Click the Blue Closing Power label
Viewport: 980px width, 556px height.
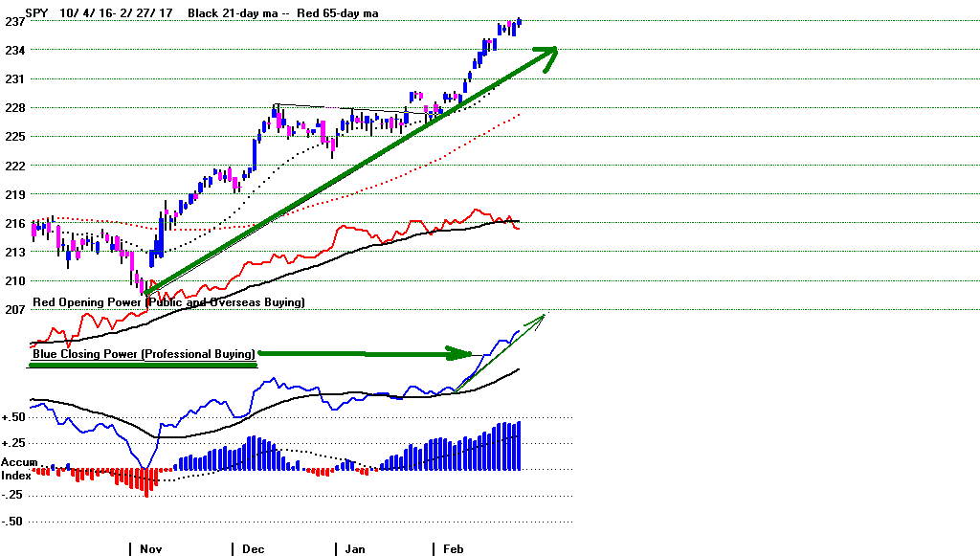(144, 353)
